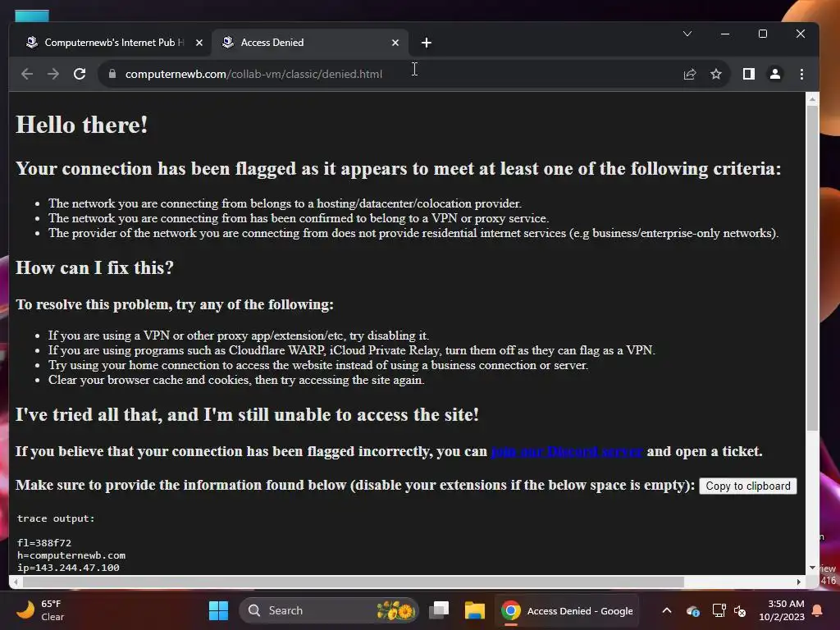Click the 'How can I fix this?' heading

click(x=95, y=267)
